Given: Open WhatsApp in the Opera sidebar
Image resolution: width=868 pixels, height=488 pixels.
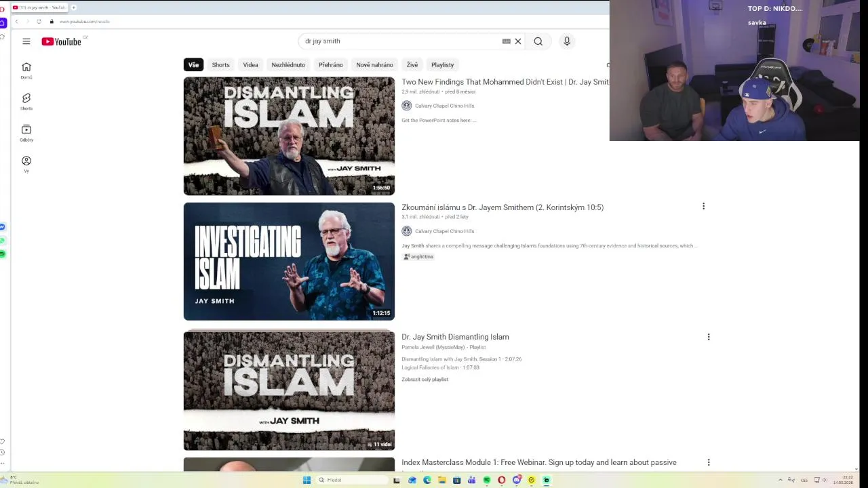Looking at the screenshot, I should (x=3, y=241).
